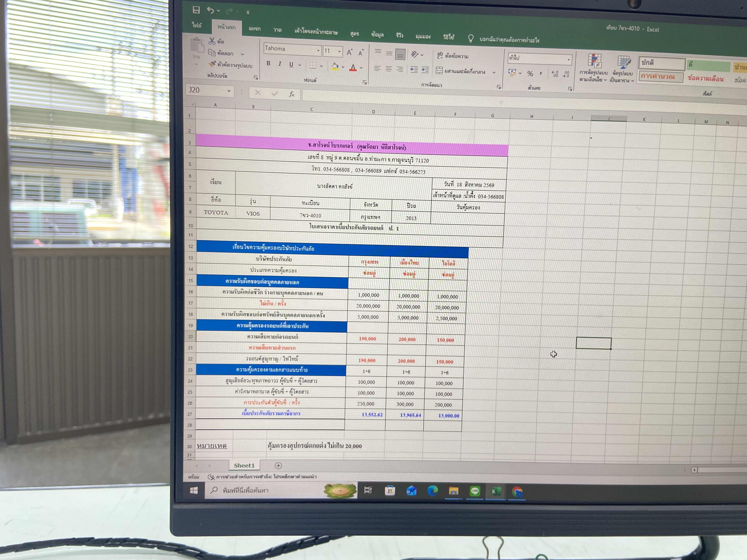Open the ไฟล์ (File) tab
747x560 pixels.
tap(197, 25)
